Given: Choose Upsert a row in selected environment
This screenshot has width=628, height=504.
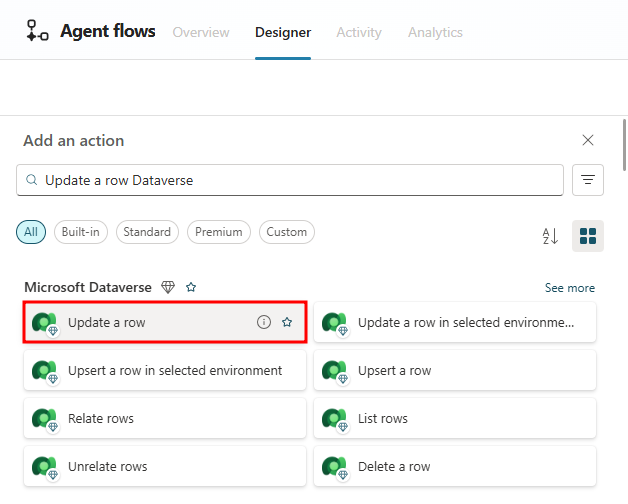Looking at the screenshot, I should (x=165, y=370).
